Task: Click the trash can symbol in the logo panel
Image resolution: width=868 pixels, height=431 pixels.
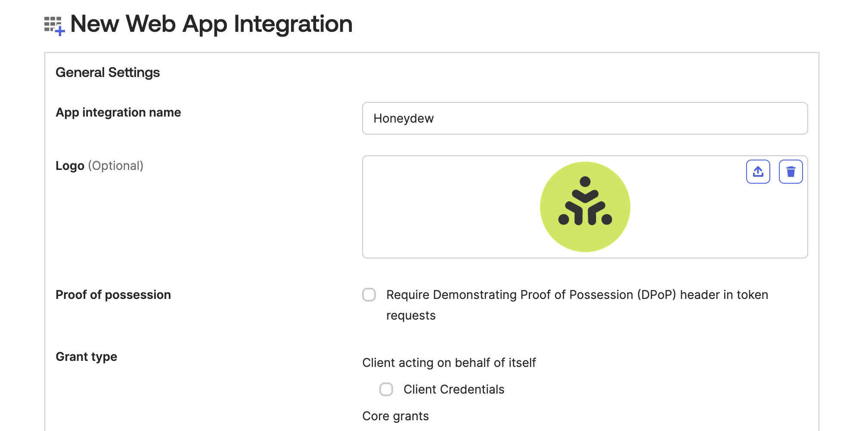Action: click(x=790, y=171)
